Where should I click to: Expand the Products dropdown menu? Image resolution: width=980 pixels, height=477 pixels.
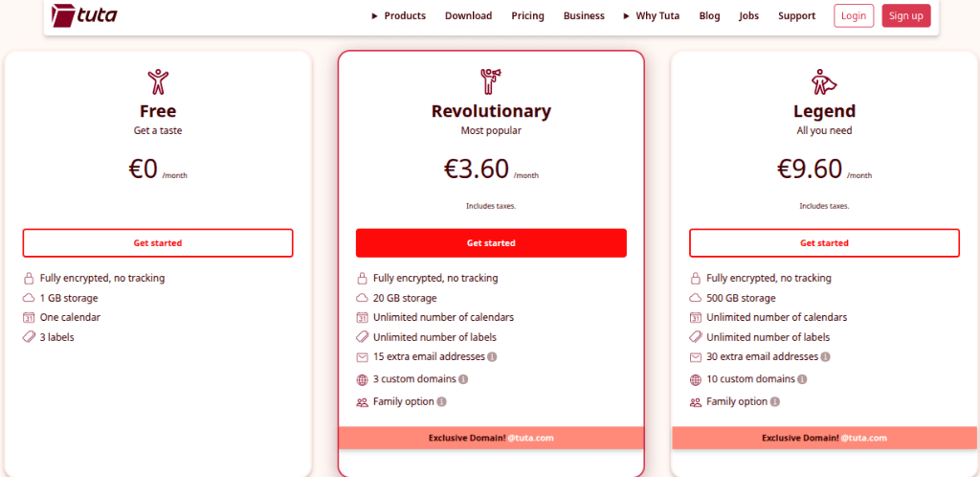click(398, 15)
